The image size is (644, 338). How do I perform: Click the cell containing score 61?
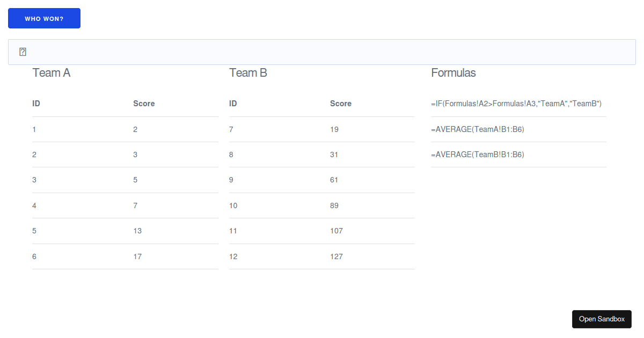[334, 180]
